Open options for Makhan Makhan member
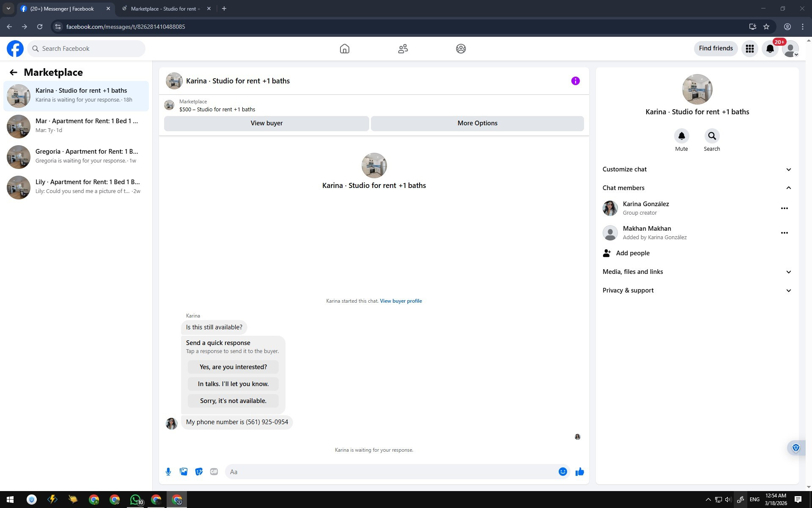This screenshot has width=812, height=508. tap(785, 233)
